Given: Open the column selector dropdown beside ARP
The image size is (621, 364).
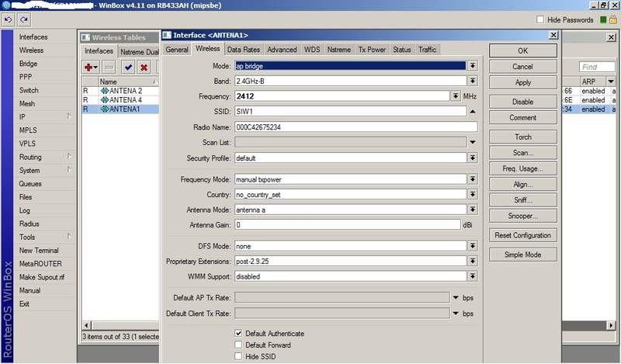Looking at the screenshot, I should click(611, 81).
